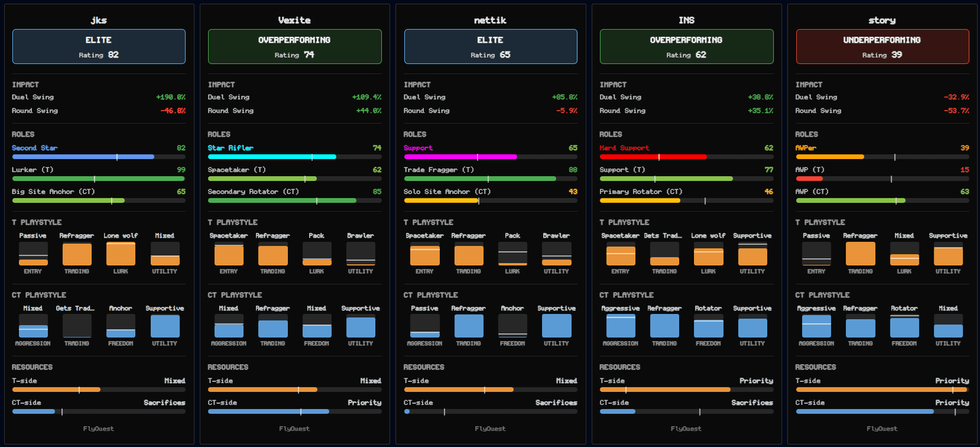
Task: Click INS Hard Support role label
Action: (624, 148)
